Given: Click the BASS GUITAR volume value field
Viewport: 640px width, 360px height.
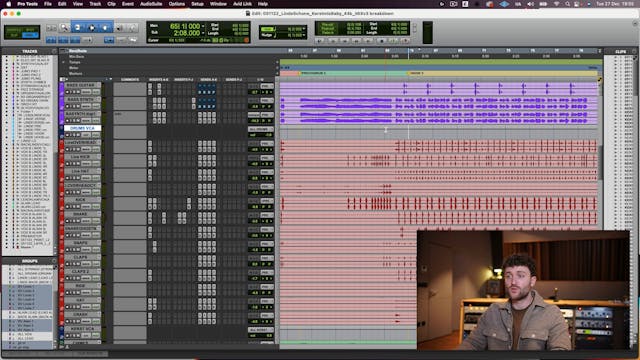Looking at the screenshot, I should click(254, 92).
